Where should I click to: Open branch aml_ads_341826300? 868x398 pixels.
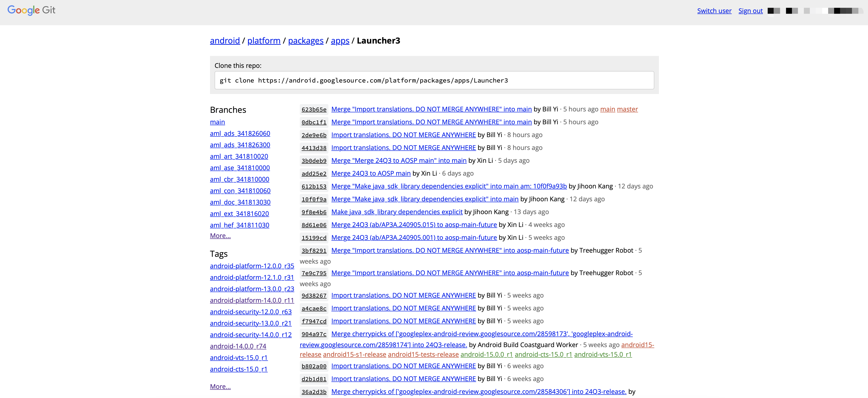[x=240, y=145]
